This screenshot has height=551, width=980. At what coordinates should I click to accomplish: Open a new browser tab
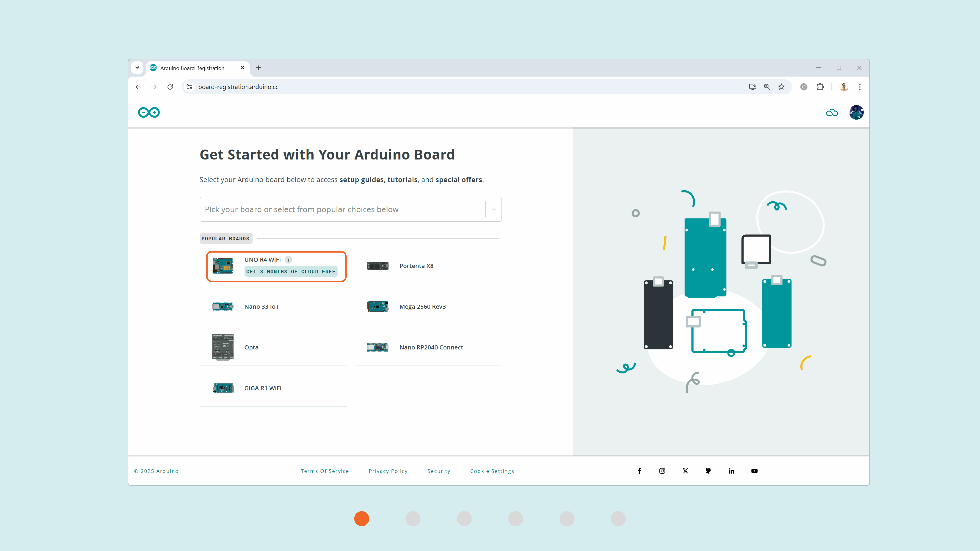(x=258, y=68)
